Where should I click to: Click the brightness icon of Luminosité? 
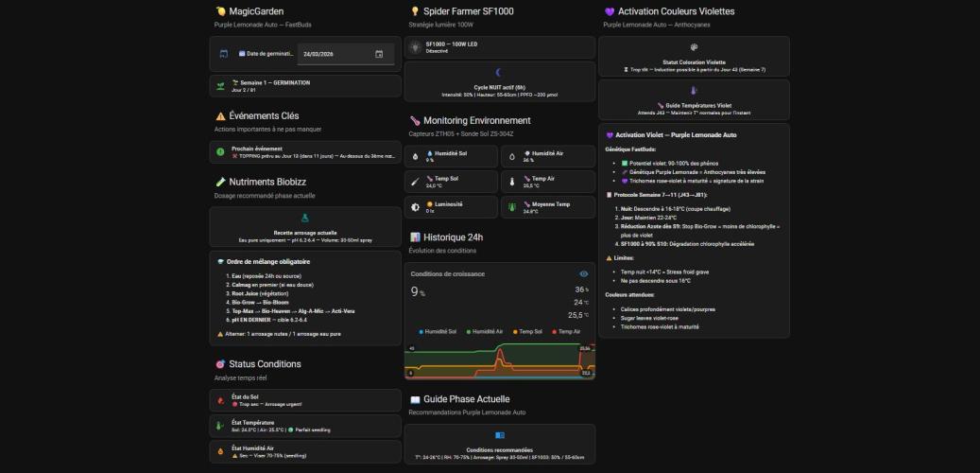point(415,207)
